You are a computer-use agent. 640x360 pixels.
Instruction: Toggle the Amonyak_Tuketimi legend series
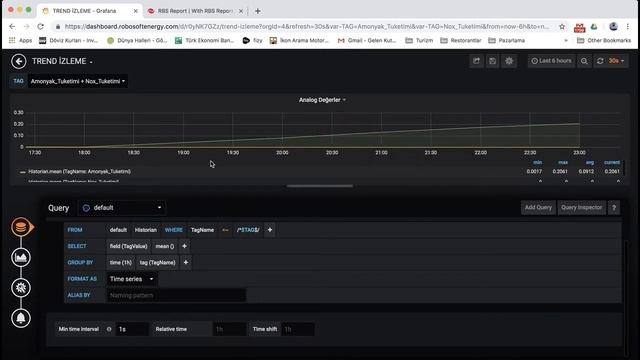[80, 171]
